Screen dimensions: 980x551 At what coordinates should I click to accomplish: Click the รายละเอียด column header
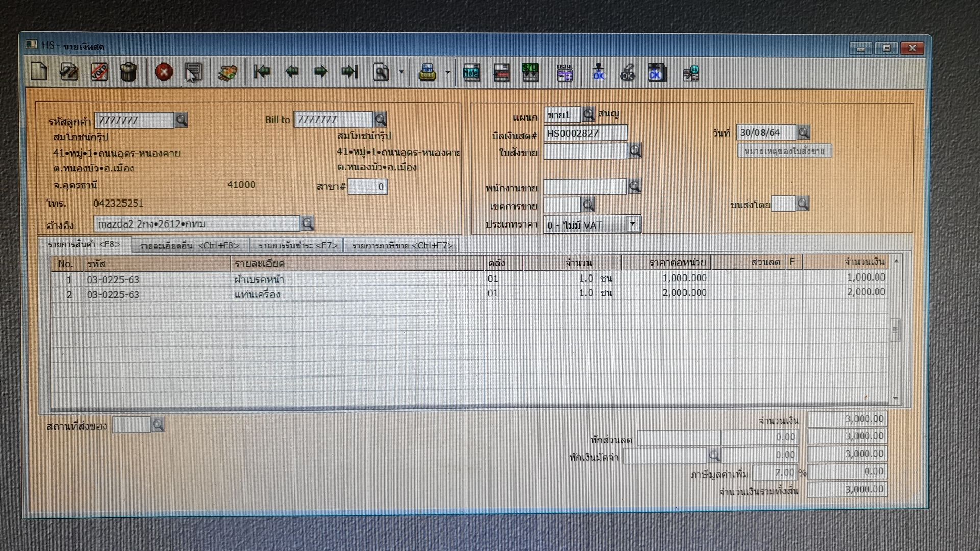pyautogui.click(x=357, y=263)
